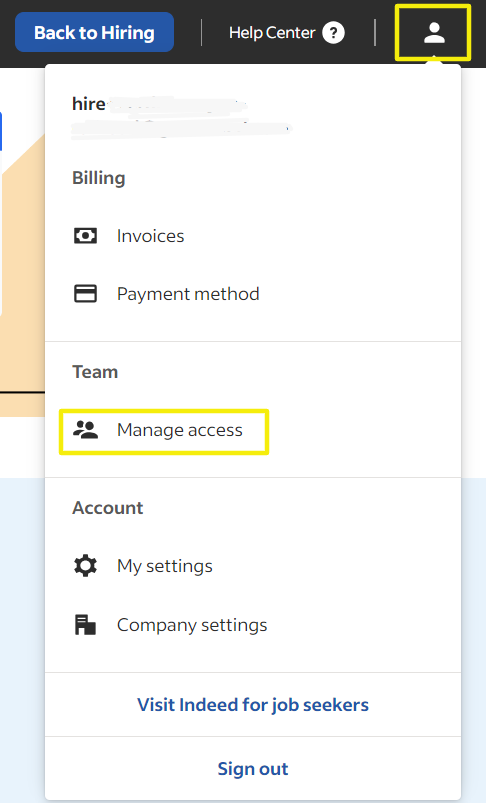The width and height of the screenshot is (486, 803).
Task: Click the Billing section heading
Action: tap(99, 178)
